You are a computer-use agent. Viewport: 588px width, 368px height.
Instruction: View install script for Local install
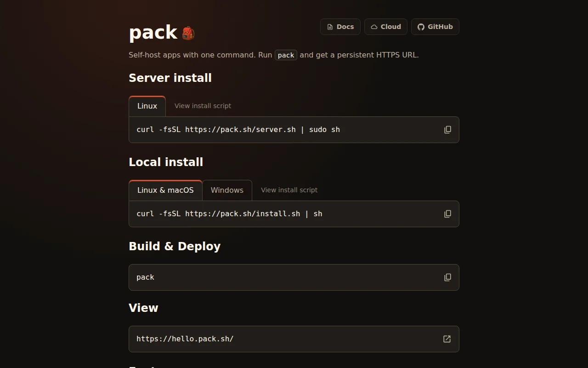289,190
